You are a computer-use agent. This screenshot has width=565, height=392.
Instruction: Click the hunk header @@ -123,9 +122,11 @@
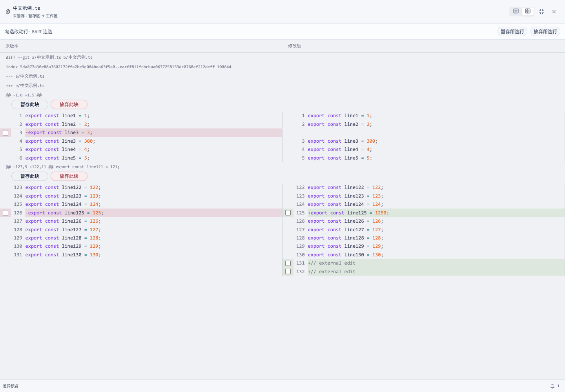pyautogui.click(x=63, y=167)
